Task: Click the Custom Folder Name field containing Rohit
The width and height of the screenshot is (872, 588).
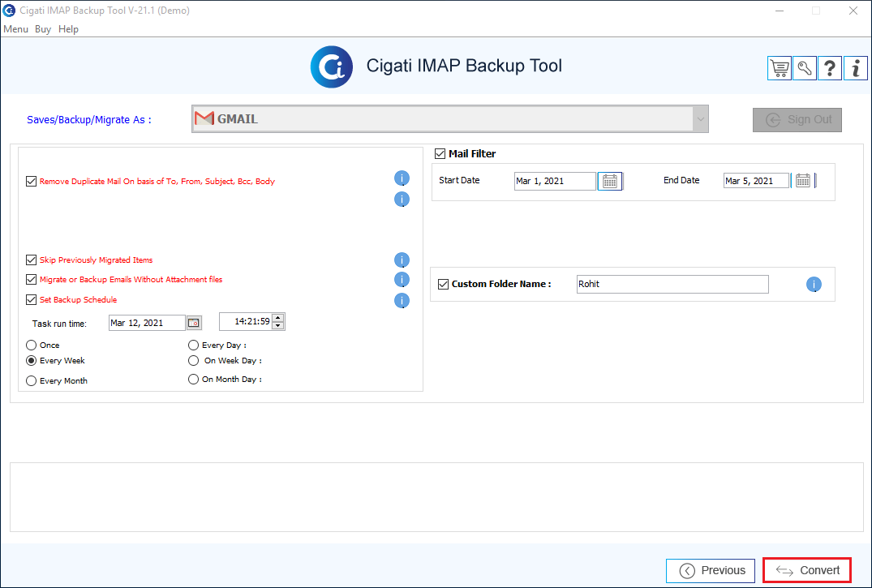Action: pos(672,284)
